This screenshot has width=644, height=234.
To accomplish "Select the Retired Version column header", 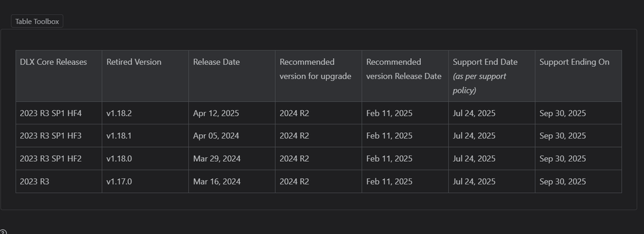I will [146, 76].
